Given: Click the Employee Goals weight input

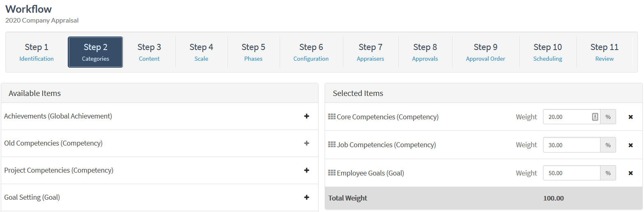Looking at the screenshot, I should pyautogui.click(x=571, y=173).
